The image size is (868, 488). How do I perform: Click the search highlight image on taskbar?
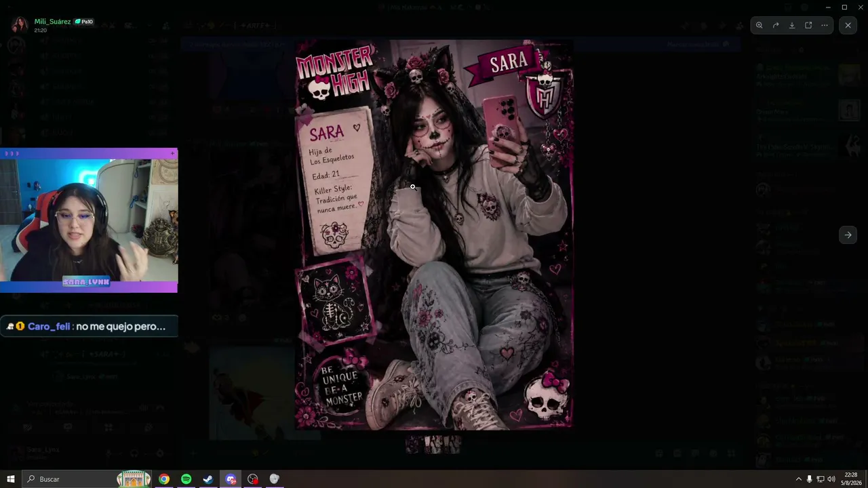[x=134, y=479]
